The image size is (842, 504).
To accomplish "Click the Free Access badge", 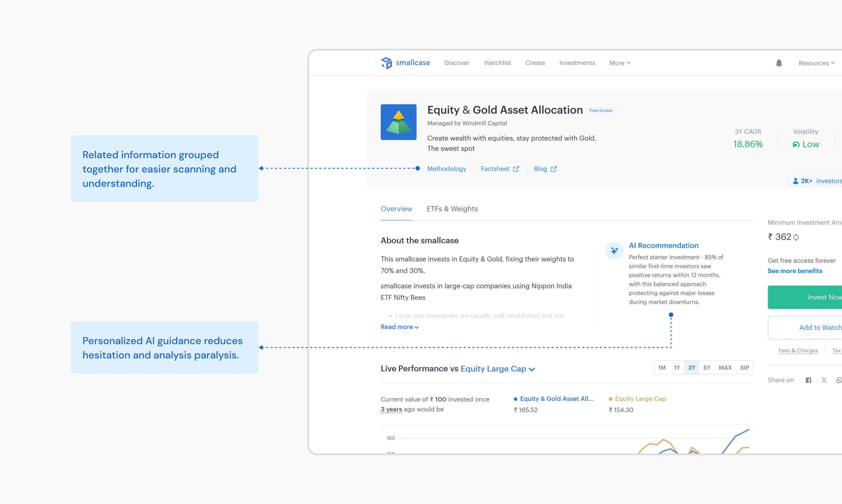I will [601, 111].
